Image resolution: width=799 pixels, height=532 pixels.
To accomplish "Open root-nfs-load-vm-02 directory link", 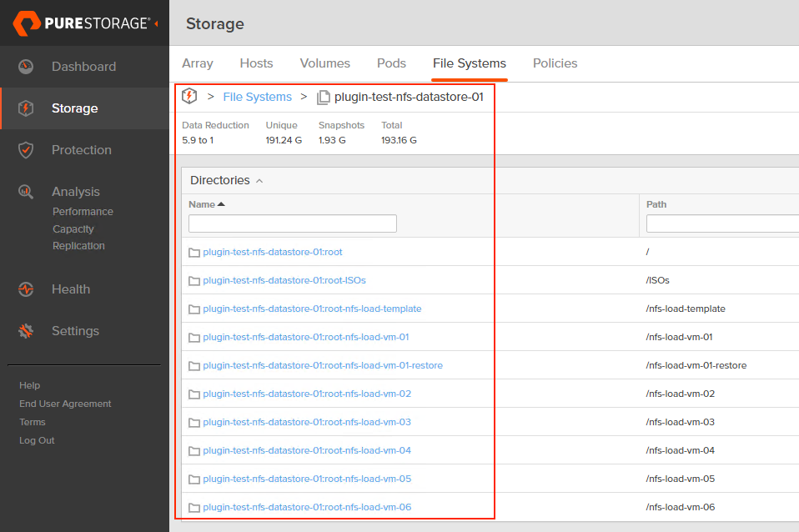I will [307, 394].
